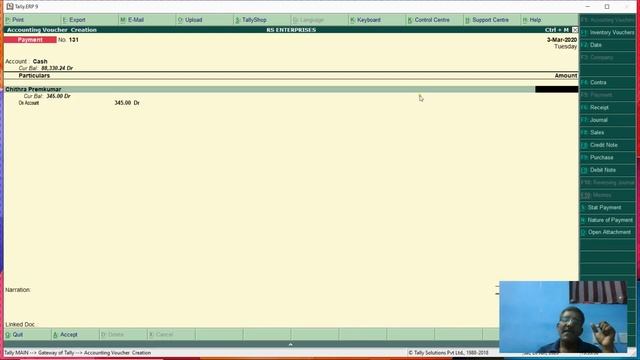The height and width of the screenshot is (360, 640).
Task: Click the Cur Bal 88,330.24 Dr value
Action: [x=57, y=68]
